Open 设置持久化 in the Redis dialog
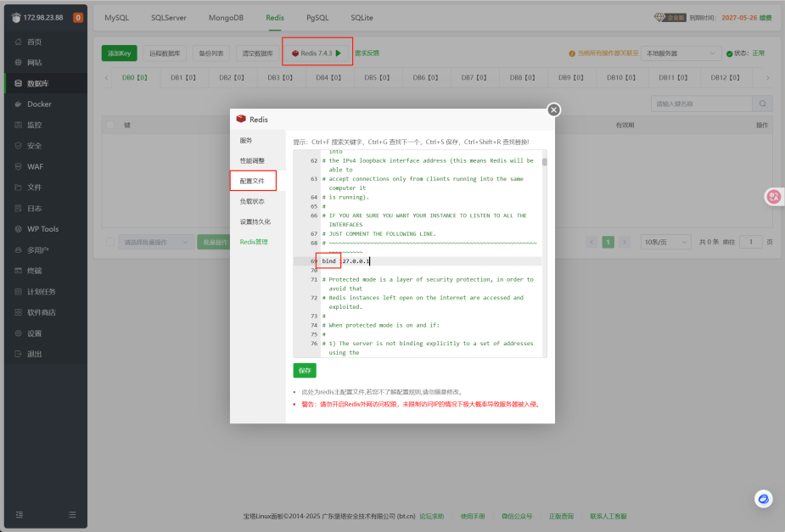This screenshot has height=532, width=785. click(x=257, y=221)
